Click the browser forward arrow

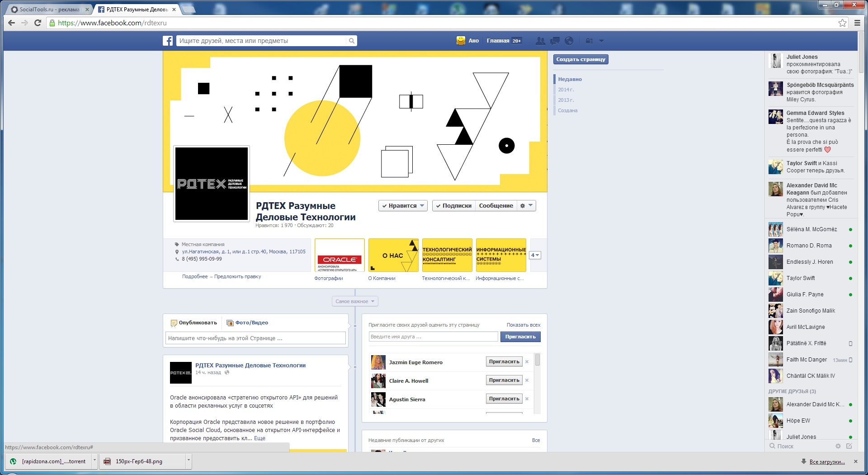(24, 23)
